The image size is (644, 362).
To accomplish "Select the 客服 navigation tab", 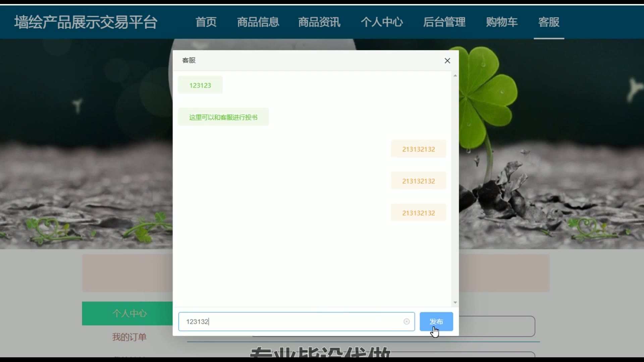I will click(x=549, y=22).
